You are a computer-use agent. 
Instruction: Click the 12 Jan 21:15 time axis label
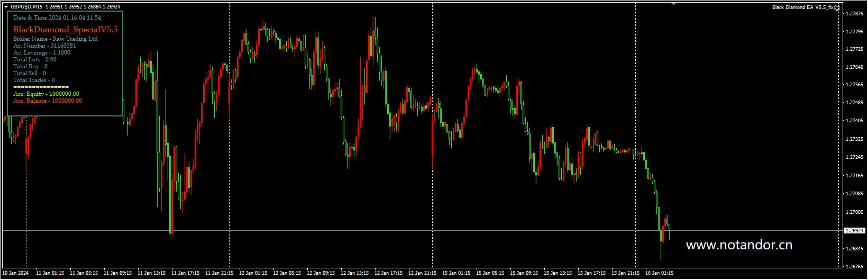click(423, 274)
